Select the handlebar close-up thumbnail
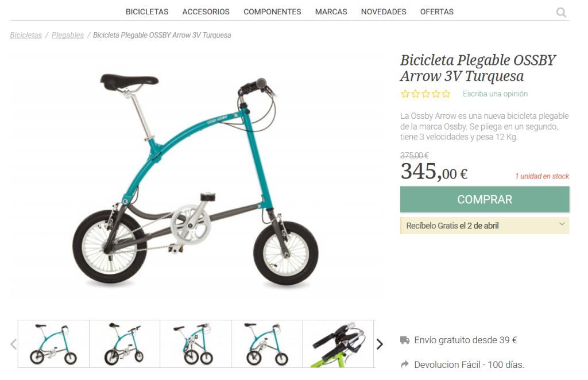This screenshot has width=588, height=380. [x=338, y=344]
